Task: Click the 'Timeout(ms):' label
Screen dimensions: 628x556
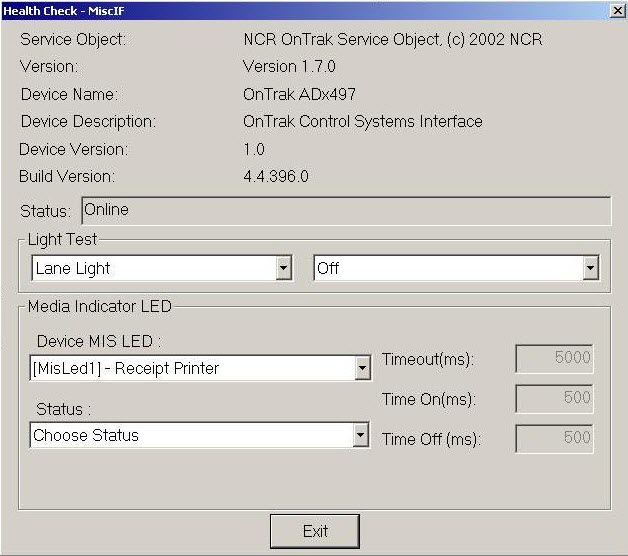Action: [x=428, y=359]
